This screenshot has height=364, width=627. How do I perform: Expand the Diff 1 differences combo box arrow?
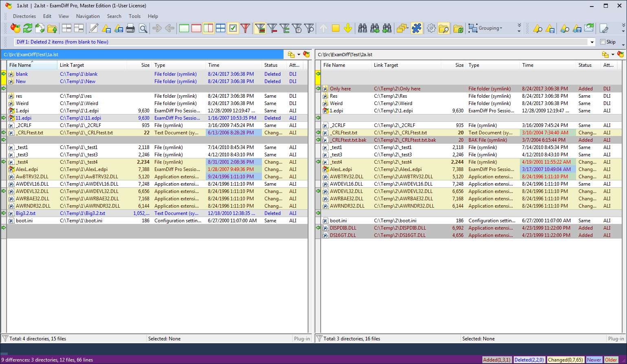click(x=592, y=42)
